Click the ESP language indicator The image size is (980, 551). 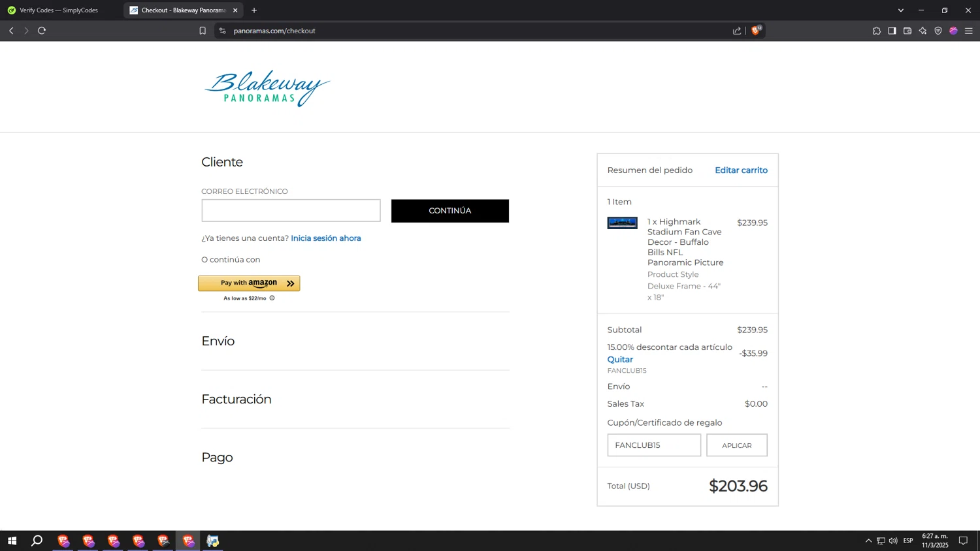tap(908, 541)
